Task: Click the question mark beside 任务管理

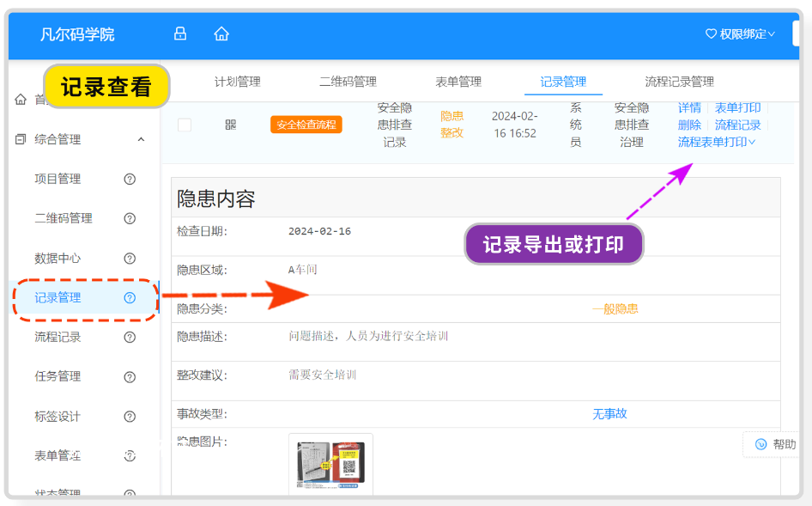Action: pyautogui.click(x=129, y=376)
